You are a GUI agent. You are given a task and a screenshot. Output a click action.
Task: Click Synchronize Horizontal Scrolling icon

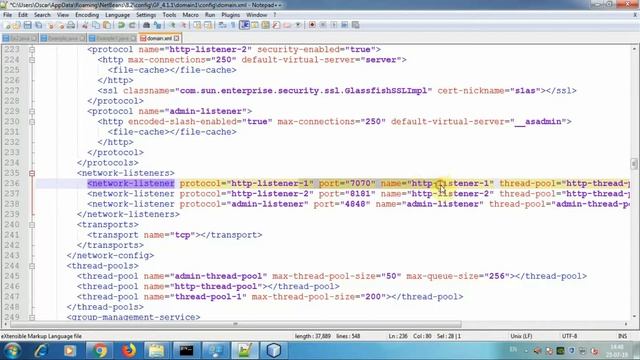point(208,25)
